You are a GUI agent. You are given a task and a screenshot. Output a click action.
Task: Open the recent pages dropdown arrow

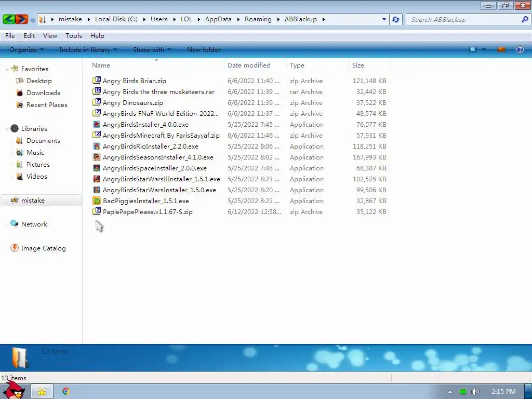coord(33,20)
